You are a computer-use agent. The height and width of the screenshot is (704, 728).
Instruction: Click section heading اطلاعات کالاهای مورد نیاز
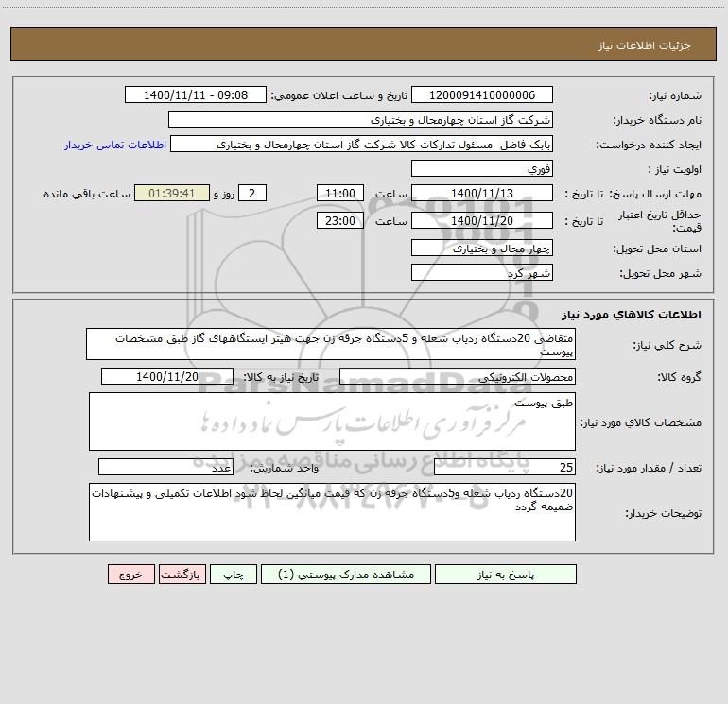632,315
